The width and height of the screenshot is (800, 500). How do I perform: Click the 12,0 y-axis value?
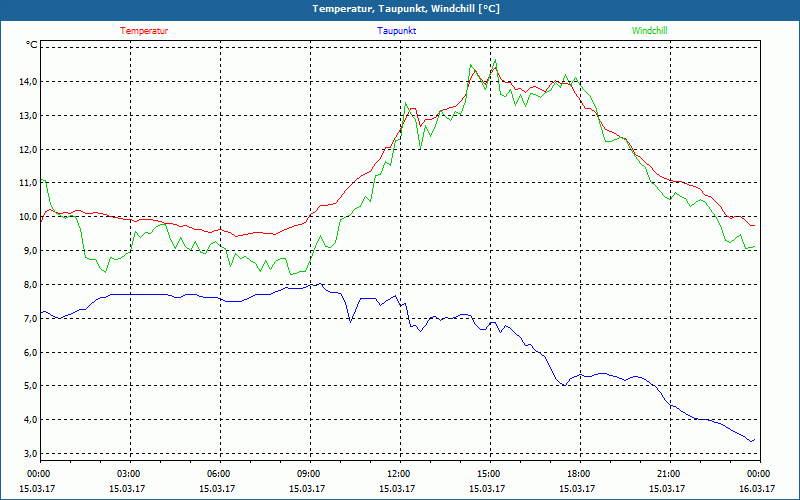coord(29,149)
